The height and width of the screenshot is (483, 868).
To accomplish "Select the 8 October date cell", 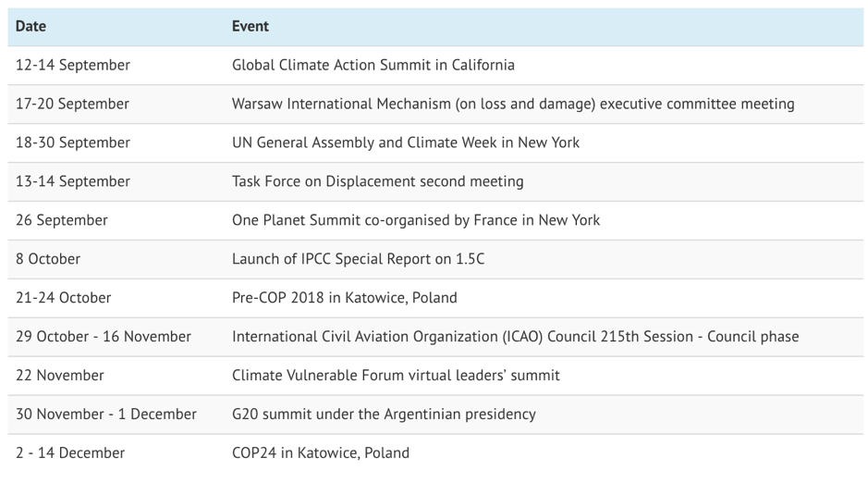I will [x=48, y=259].
